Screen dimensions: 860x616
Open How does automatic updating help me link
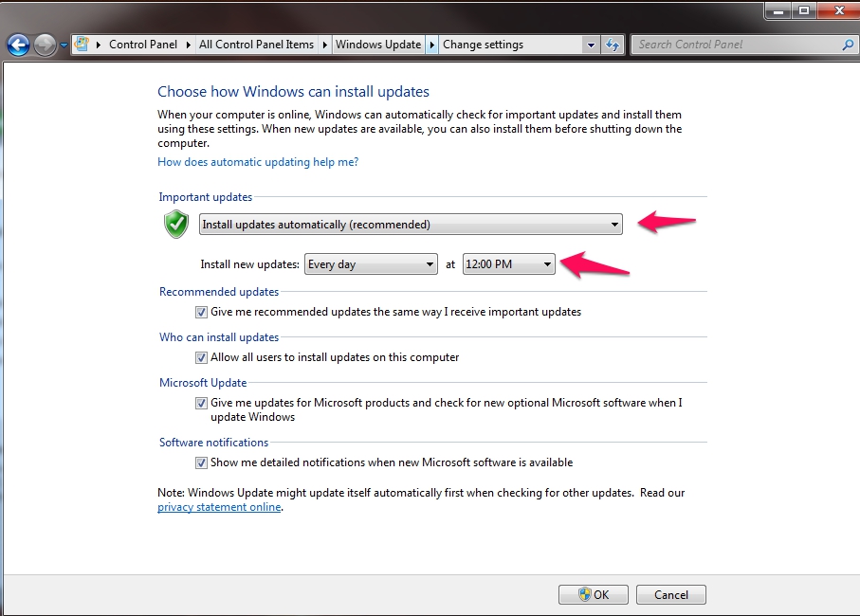click(258, 162)
